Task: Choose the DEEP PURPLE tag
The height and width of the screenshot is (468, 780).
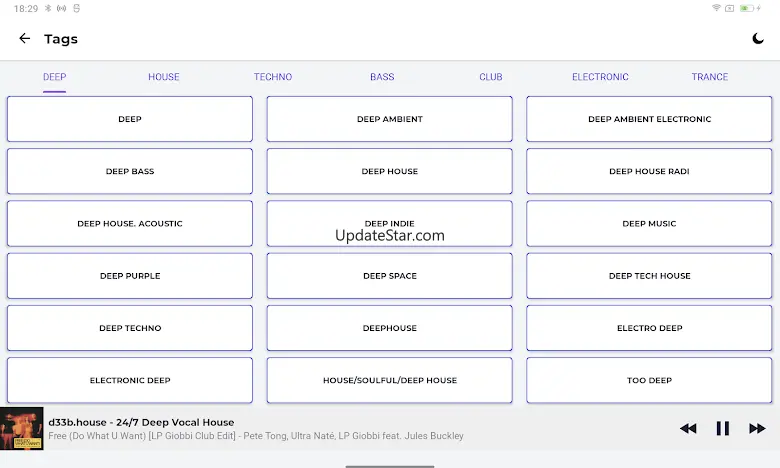Action: tap(130, 276)
